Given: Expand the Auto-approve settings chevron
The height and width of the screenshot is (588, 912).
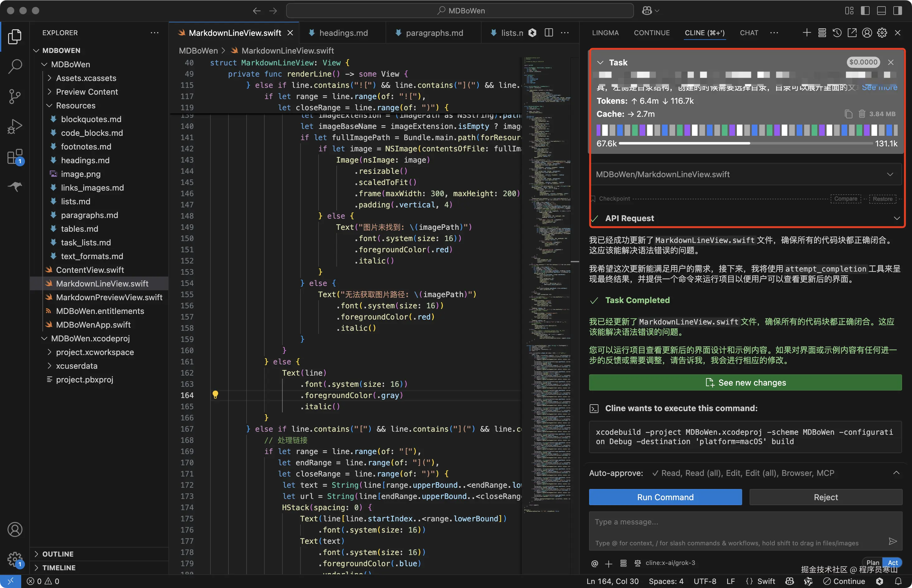Looking at the screenshot, I should click(896, 473).
